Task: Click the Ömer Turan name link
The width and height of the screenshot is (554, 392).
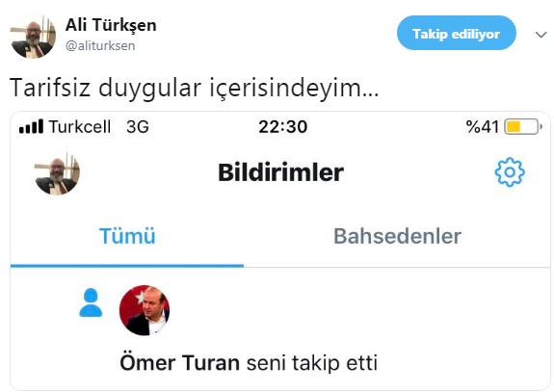Action: 180,363
